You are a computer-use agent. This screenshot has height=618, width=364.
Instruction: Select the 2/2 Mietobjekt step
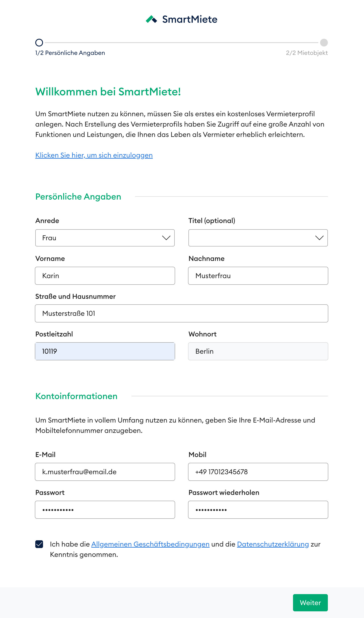pyautogui.click(x=307, y=53)
